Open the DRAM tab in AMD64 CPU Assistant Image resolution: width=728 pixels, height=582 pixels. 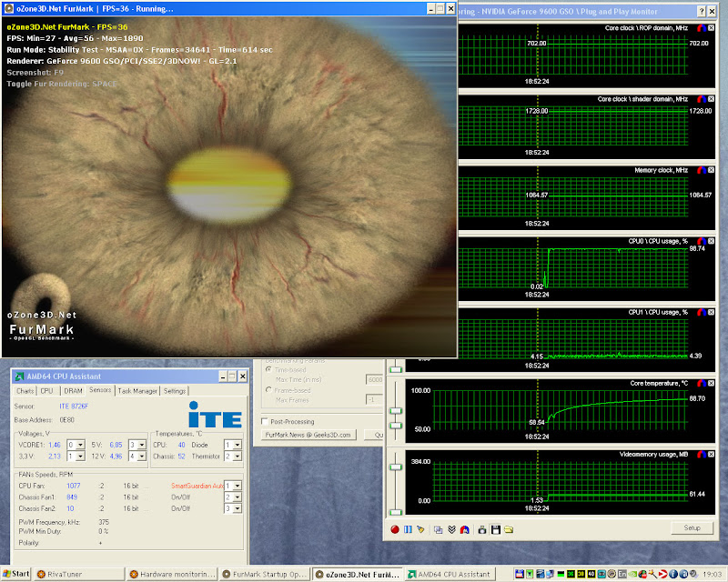pos(73,391)
